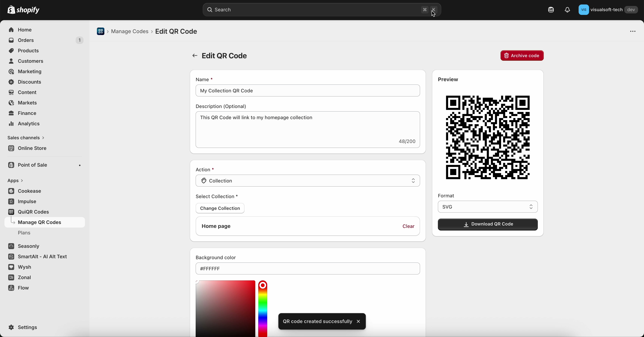Launch the Cookease app

pos(29,191)
